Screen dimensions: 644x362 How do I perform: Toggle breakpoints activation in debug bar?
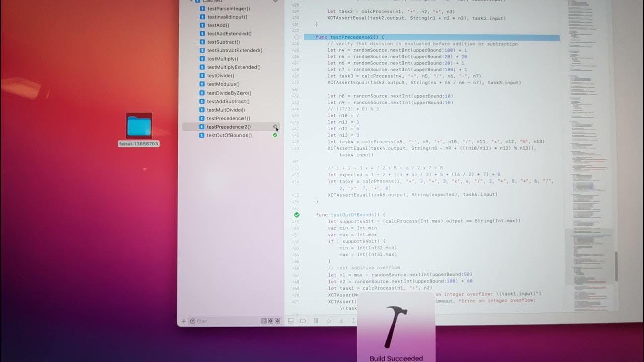pyautogui.click(x=303, y=320)
